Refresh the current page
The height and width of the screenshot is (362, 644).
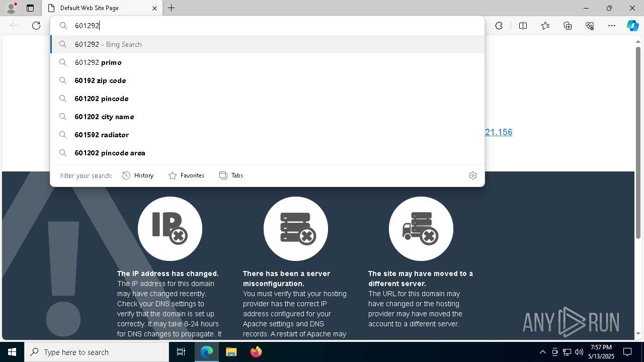[36, 26]
